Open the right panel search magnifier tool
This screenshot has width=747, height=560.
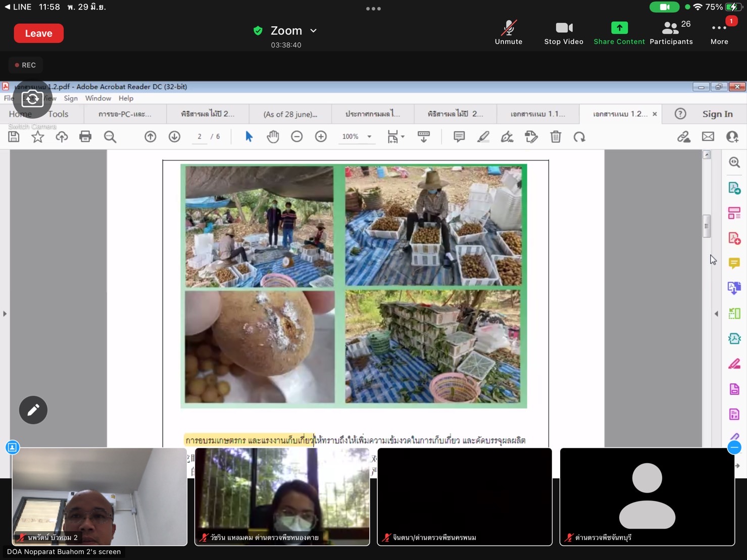[x=734, y=162]
